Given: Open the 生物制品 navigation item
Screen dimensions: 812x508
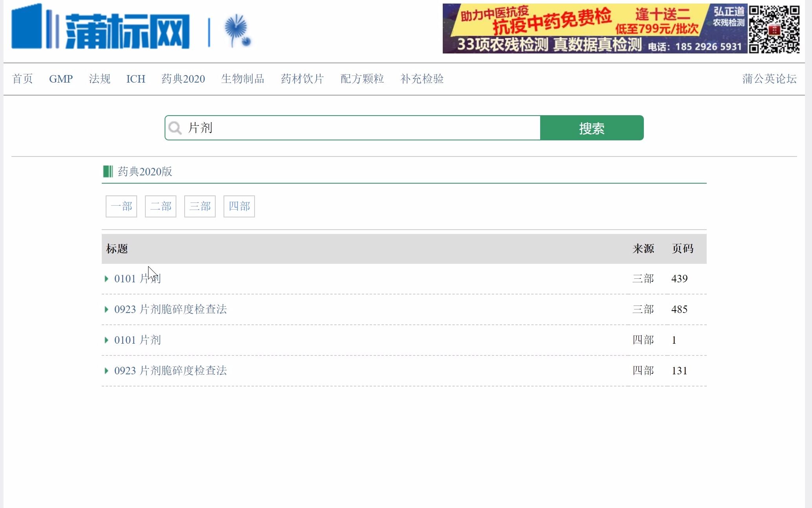Looking at the screenshot, I should tap(242, 79).
